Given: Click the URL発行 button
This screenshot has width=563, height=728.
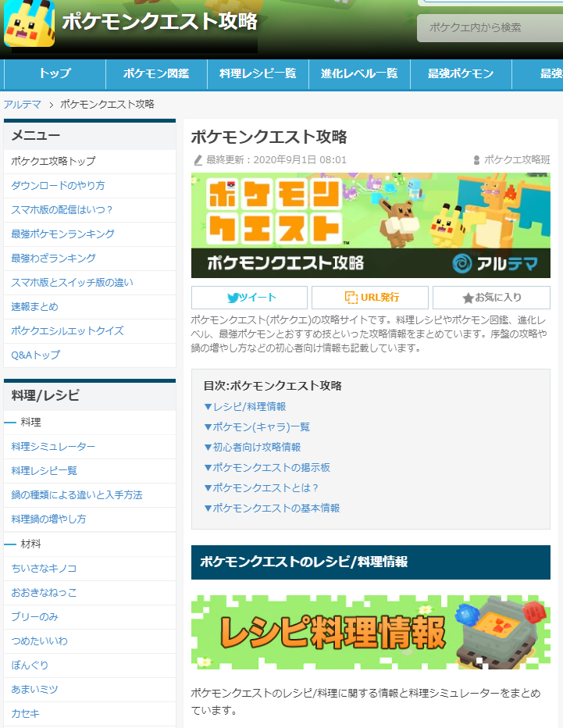Looking at the screenshot, I should 370,298.
